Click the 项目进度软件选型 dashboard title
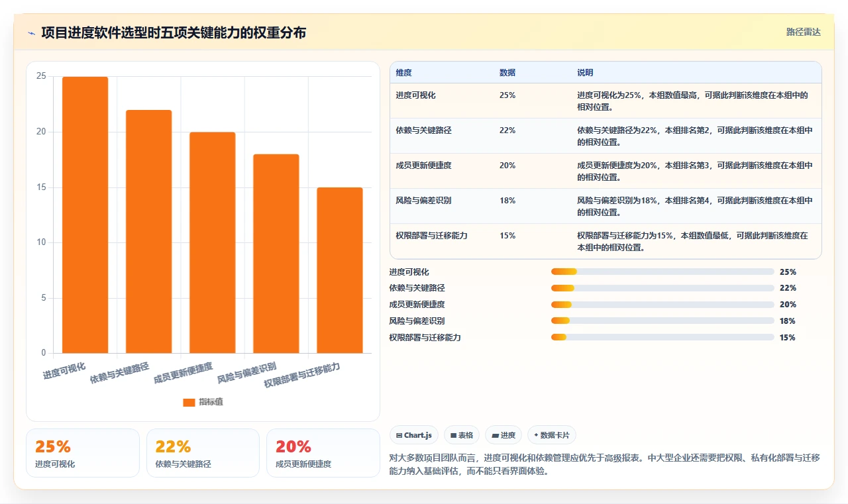This screenshot has height=504, width=848. [174, 32]
